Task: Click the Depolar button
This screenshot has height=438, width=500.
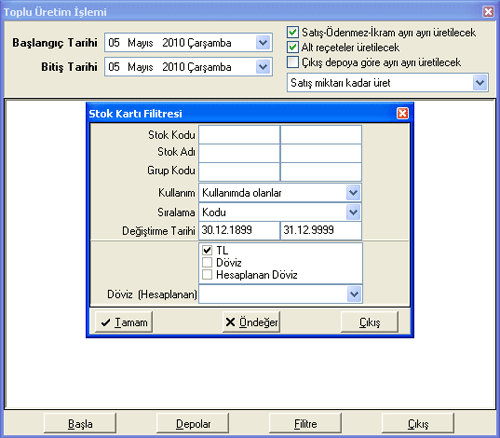Action: click(x=193, y=424)
